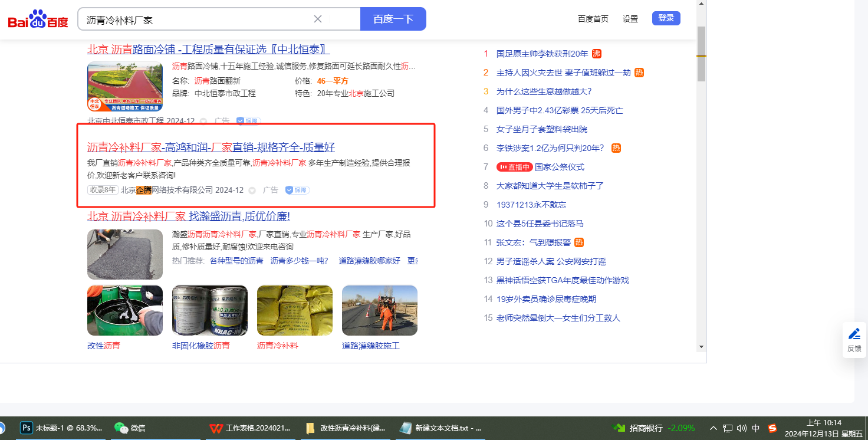Click the vertical scrollbar thumb
The height and width of the screenshot is (440, 868).
click(701, 54)
